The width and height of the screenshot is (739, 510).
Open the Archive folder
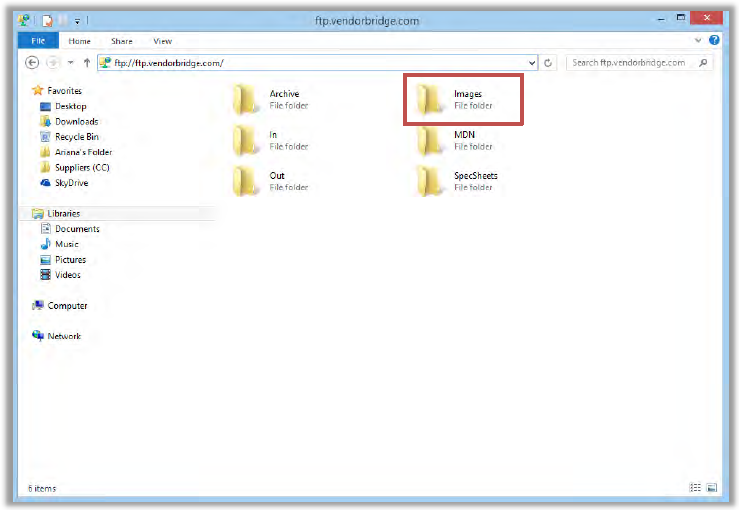[x=270, y=99]
